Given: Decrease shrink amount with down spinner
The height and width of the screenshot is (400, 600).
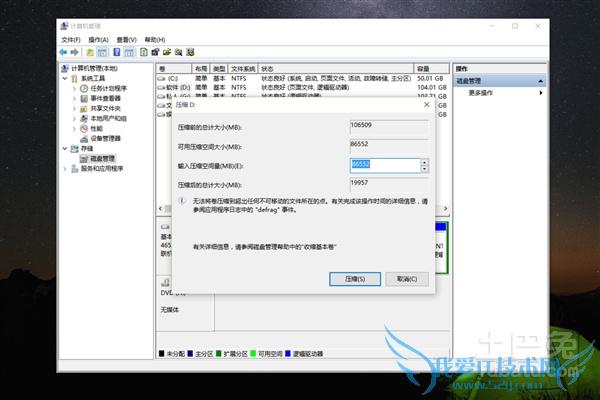Looking at the screenshot, I should [x=424, y=169].
